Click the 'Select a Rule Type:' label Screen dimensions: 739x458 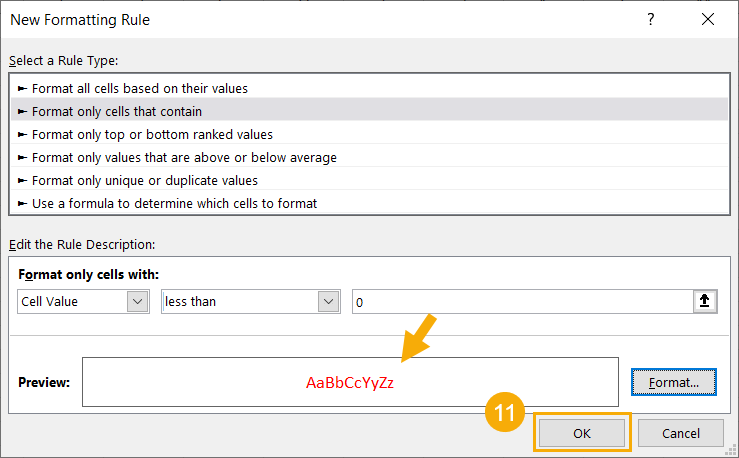(x=64, y=61)
